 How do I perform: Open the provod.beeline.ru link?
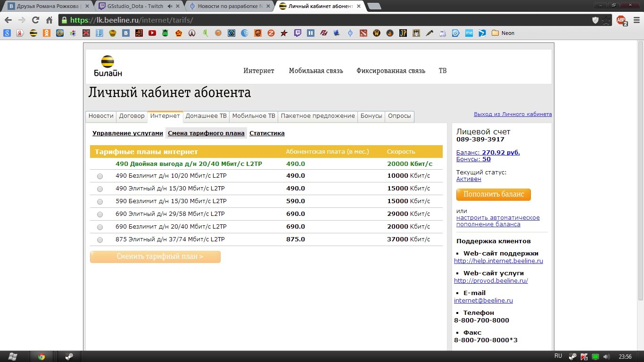pos(491,281)
